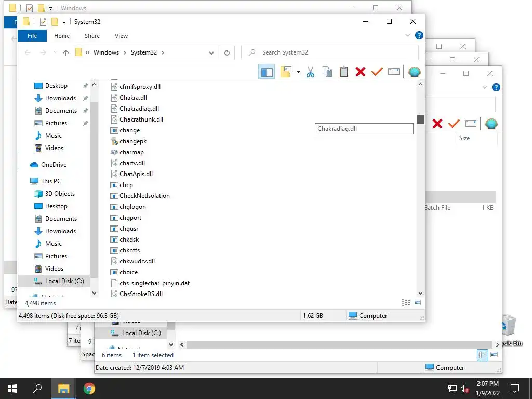This screenshot has height=399, width=532.
Task: Open the Windows Start menu
Action: tap(12, 389)
